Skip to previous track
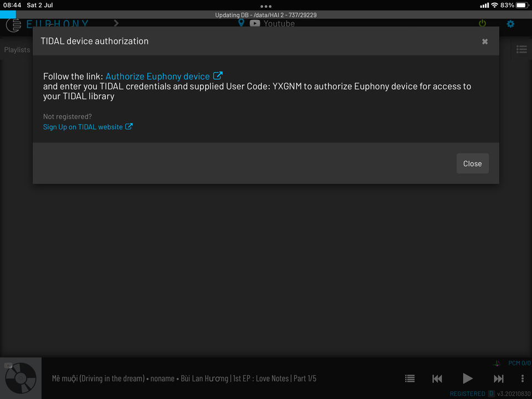The height and width of the screenshot is (399, 532). coord(437,378)
